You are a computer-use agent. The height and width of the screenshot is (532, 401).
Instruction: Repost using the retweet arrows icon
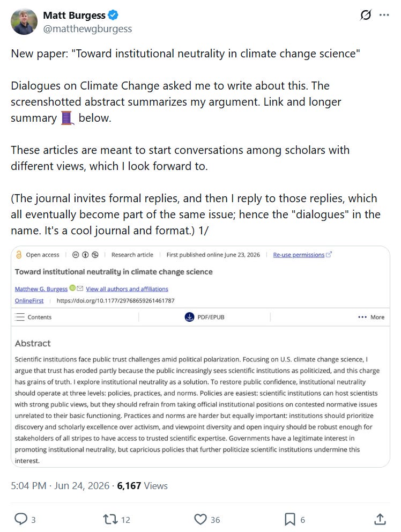pos(110,519)
